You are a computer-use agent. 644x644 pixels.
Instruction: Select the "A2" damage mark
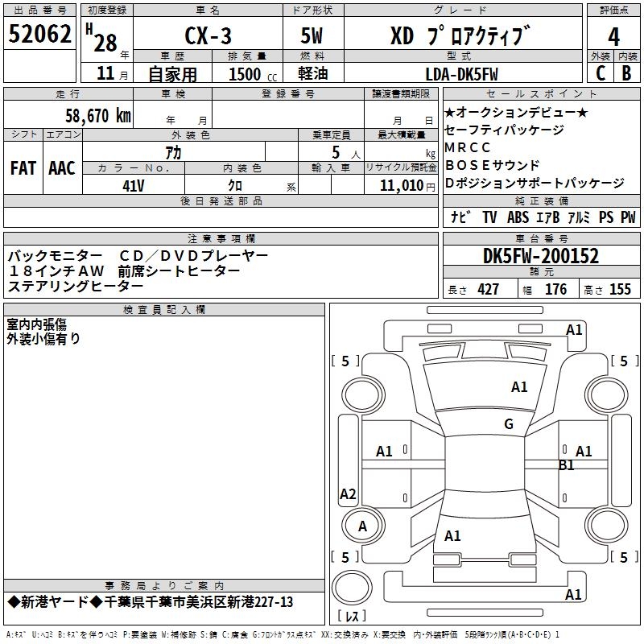pos(348,493)
